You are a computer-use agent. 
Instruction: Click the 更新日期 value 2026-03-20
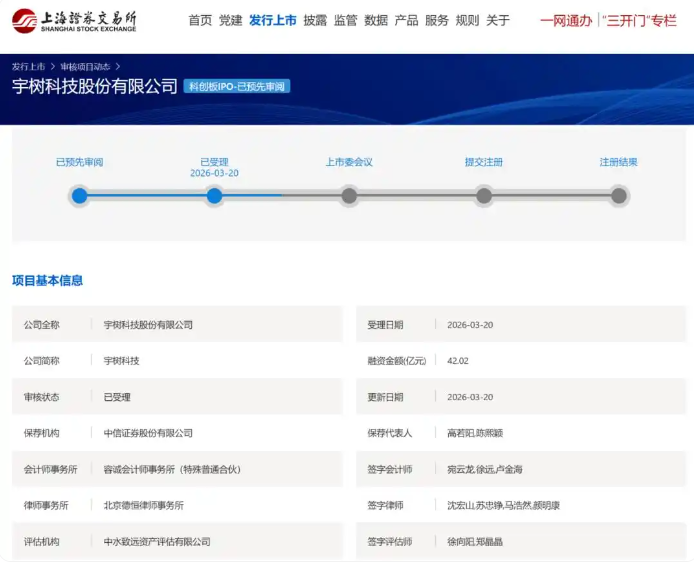(x=470, y=397)
